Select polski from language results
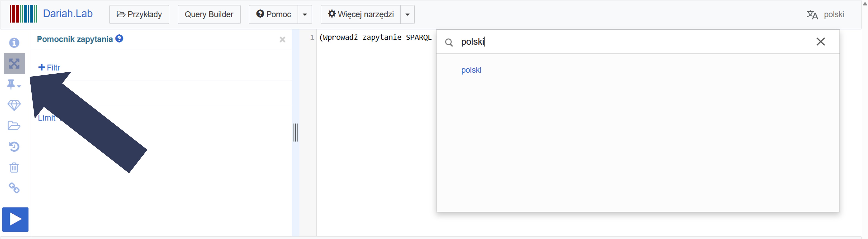 coord(471,70)
